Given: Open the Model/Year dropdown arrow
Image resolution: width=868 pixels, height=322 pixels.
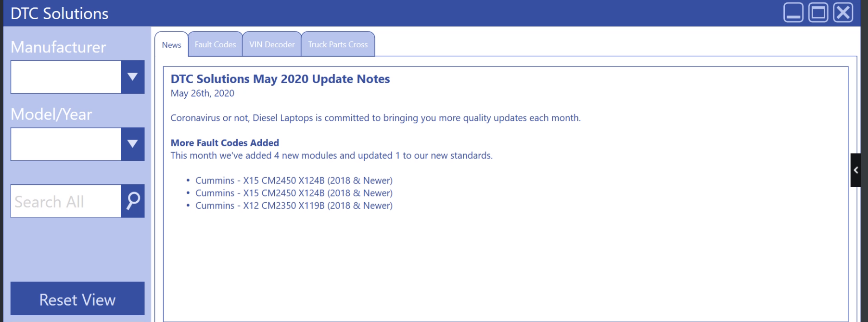Looking at the screenshot, I should pyautogui.click(x=133, y=144).
